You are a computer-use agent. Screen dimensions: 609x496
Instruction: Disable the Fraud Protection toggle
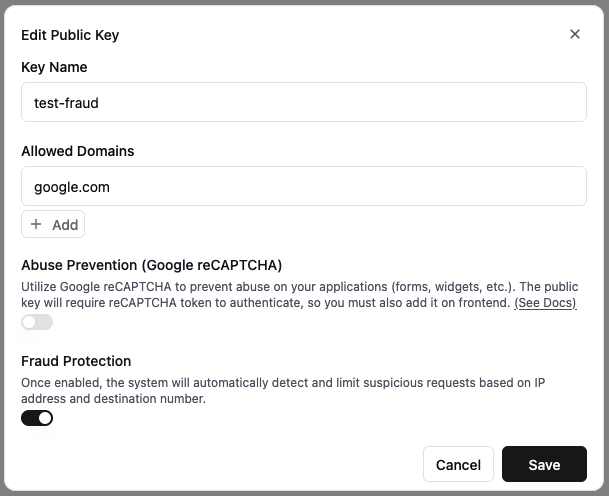[37, 418]
